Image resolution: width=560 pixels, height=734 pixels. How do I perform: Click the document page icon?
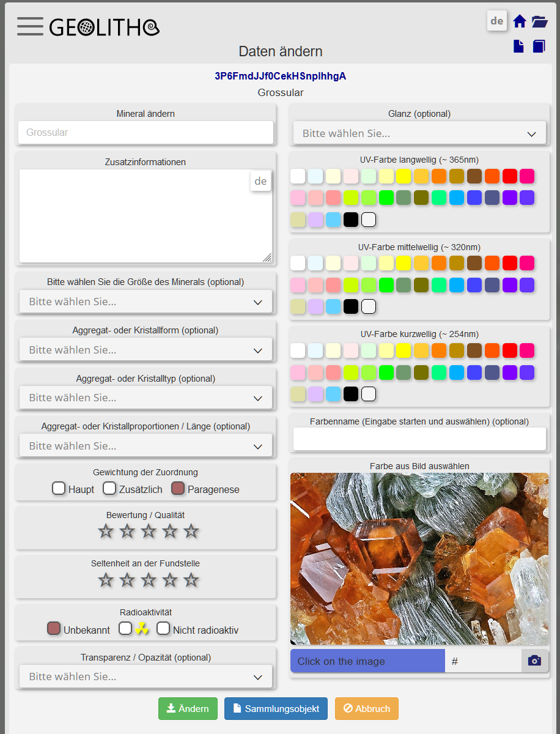tap(518, 46)
